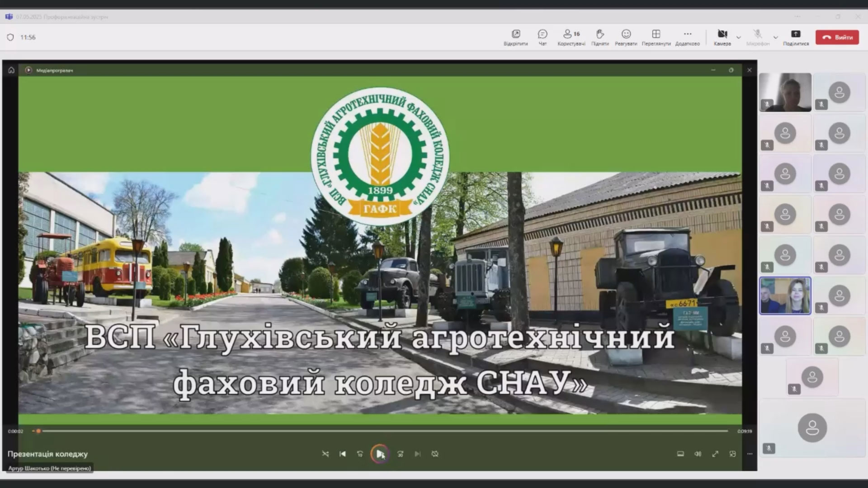
Task: Click the Teams logo in the title bar
Action: pos(9,17)
